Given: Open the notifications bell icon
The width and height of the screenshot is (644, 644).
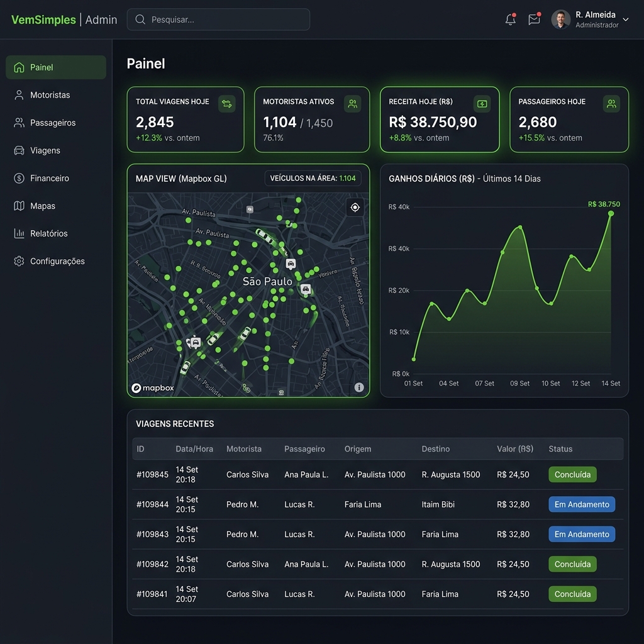Looking at the screenshot, I should [x=510, y=19].
